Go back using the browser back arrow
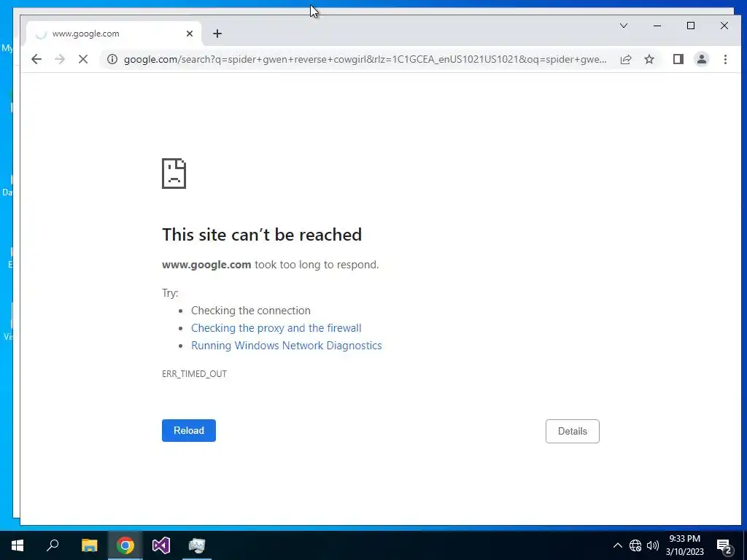 (36, 59)
